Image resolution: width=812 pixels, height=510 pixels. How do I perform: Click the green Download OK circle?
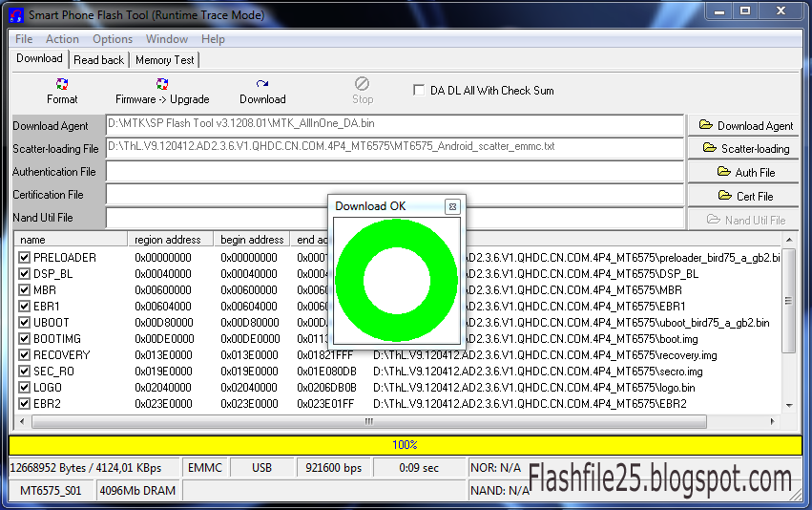[397, 281]
